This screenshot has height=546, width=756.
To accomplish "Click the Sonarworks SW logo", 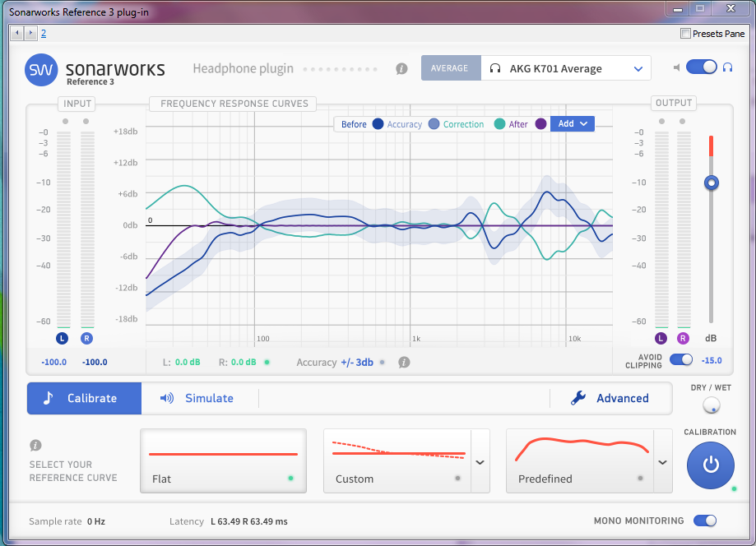I will pyautogui.click(x=41, y=70).
